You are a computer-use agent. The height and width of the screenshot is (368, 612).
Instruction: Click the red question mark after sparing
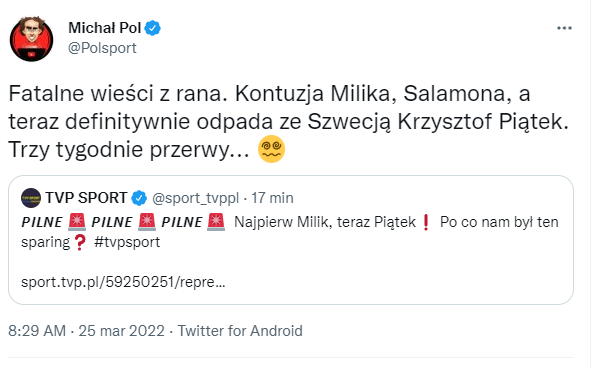pos(80,242)
